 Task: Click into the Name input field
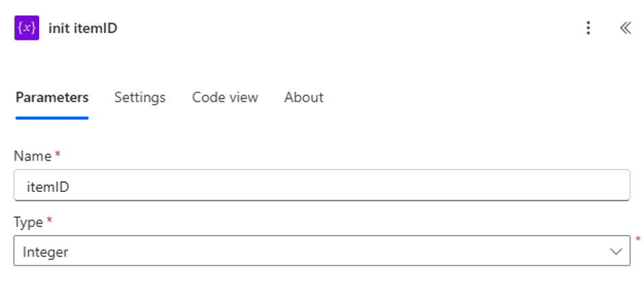pyautogui.click(x=322, y=185)
